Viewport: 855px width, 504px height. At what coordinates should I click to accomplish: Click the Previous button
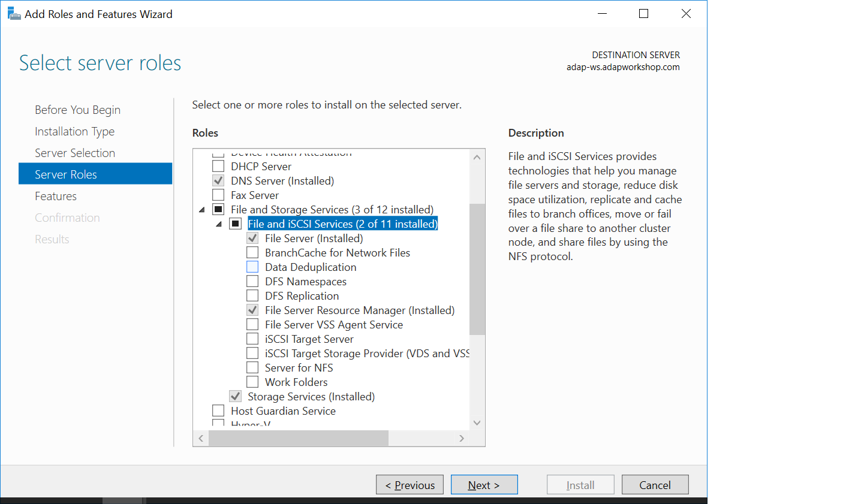tap(410, 485)
